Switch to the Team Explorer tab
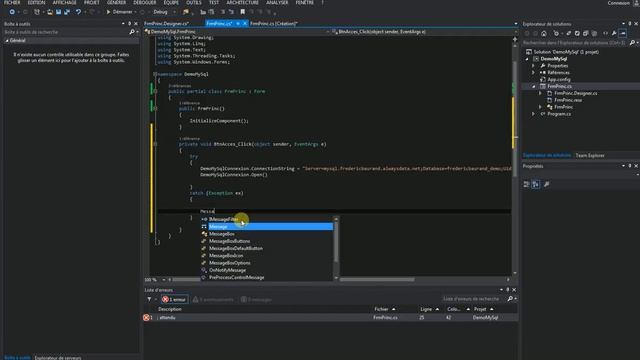 tap(590, 156)
